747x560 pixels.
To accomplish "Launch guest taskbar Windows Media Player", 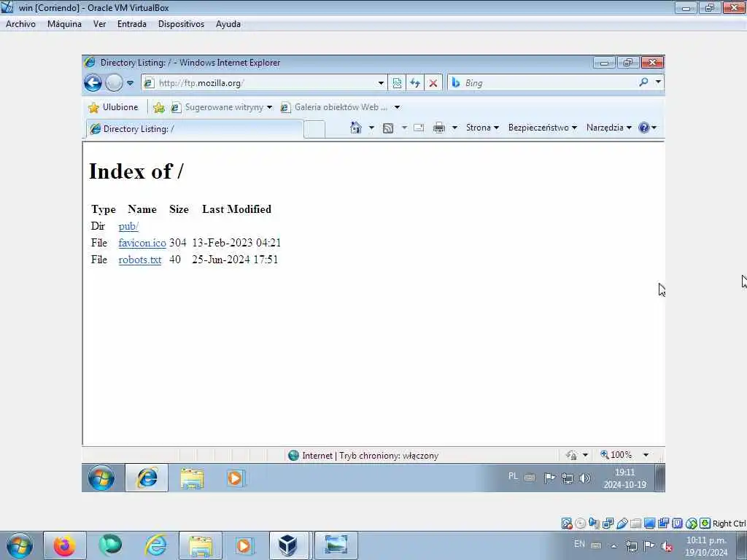I will tap(236, 478).
